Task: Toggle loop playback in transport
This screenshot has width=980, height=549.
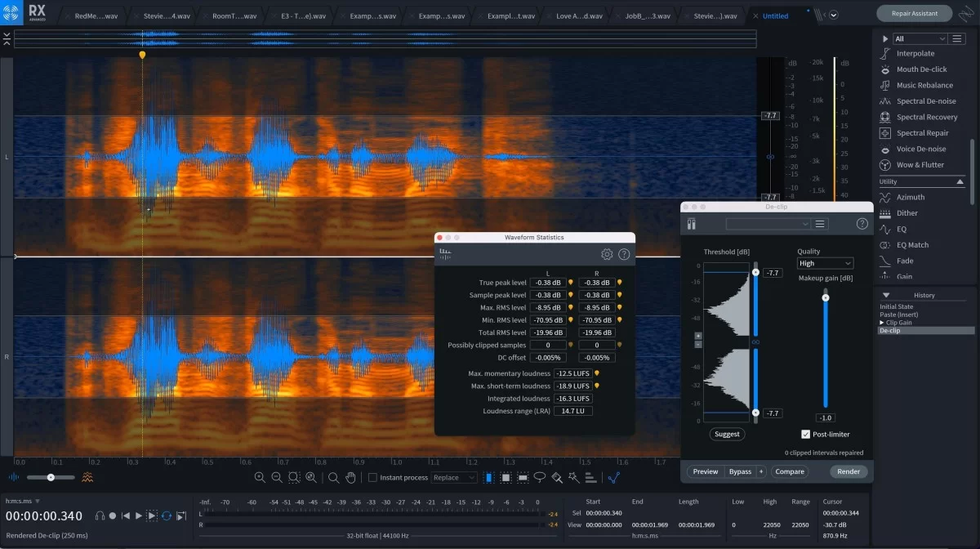Action: click(x=166, y=516)
